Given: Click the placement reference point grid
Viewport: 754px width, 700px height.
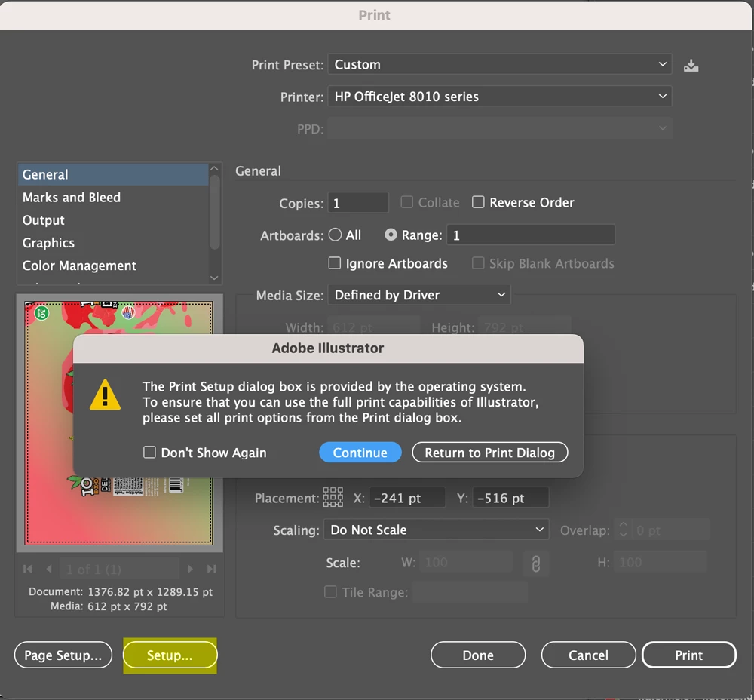Looking at the screenshot, I should tap(333, 497).
